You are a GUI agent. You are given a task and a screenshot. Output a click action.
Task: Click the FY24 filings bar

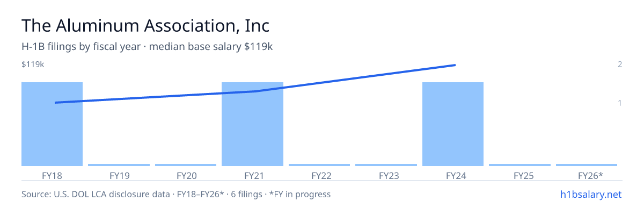(453, 124)
